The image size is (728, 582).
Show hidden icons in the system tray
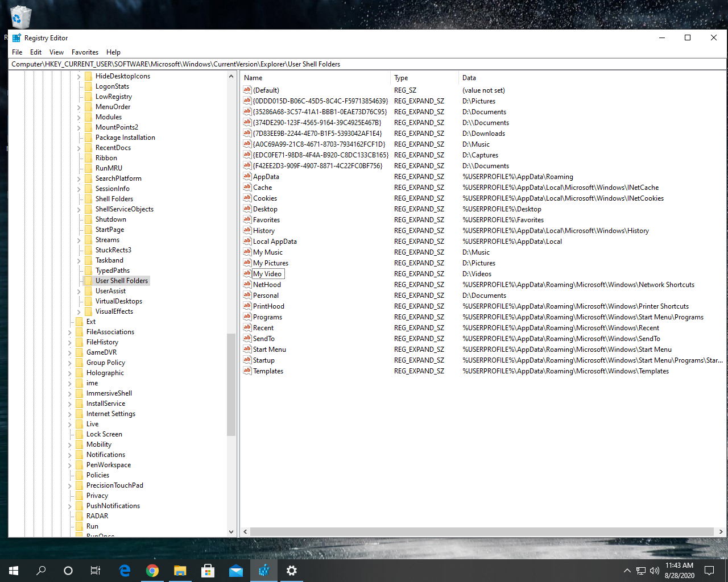tap(627, 571)
